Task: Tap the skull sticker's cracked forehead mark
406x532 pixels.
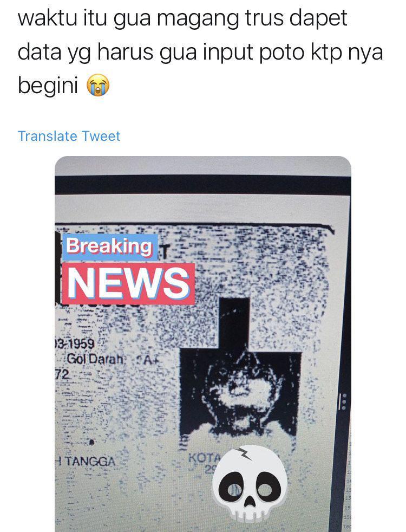Action: click(244, 453)
